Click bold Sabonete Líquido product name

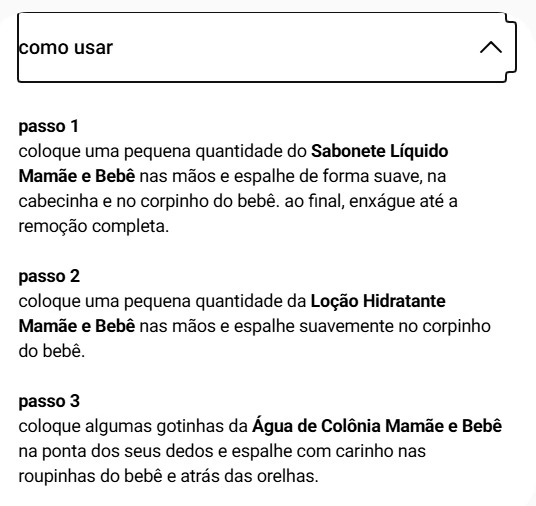tap(379, 151)
